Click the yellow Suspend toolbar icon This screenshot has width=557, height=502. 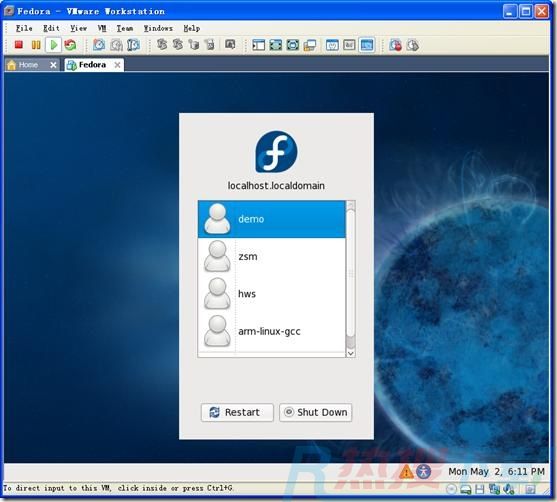coord(36,45)
